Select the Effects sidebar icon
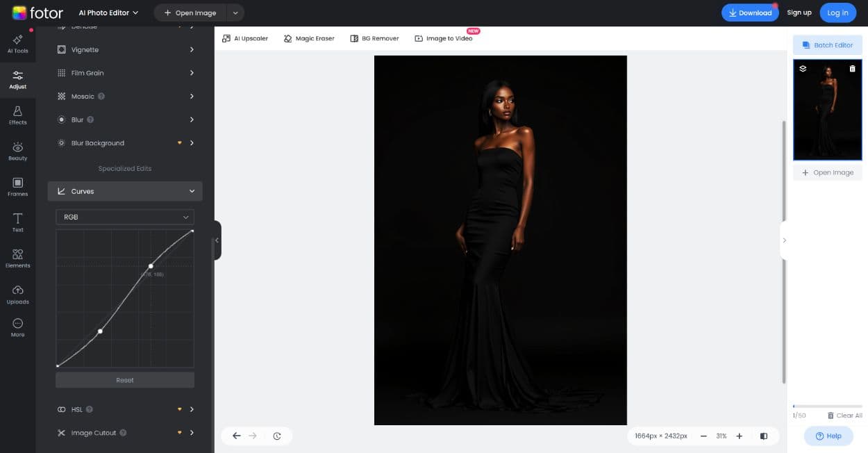This screenshot has width=868, height=453. [17, 115]
